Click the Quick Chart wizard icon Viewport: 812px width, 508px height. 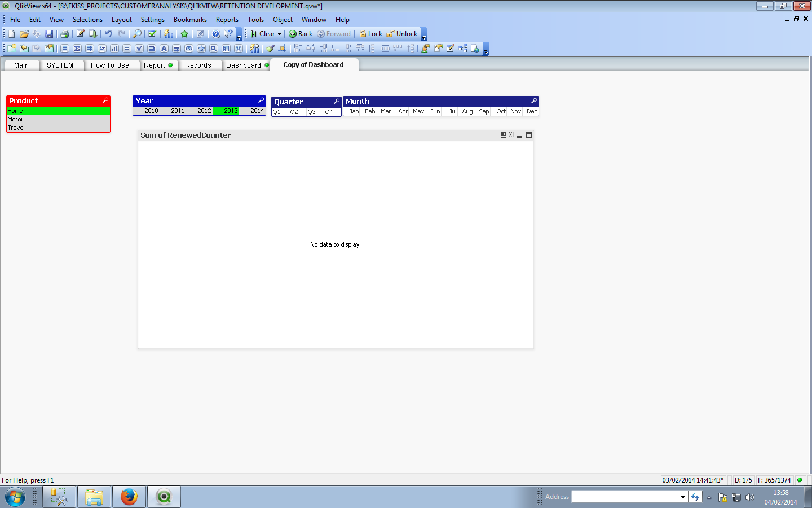pyautogui.click(x=169, y=34)
